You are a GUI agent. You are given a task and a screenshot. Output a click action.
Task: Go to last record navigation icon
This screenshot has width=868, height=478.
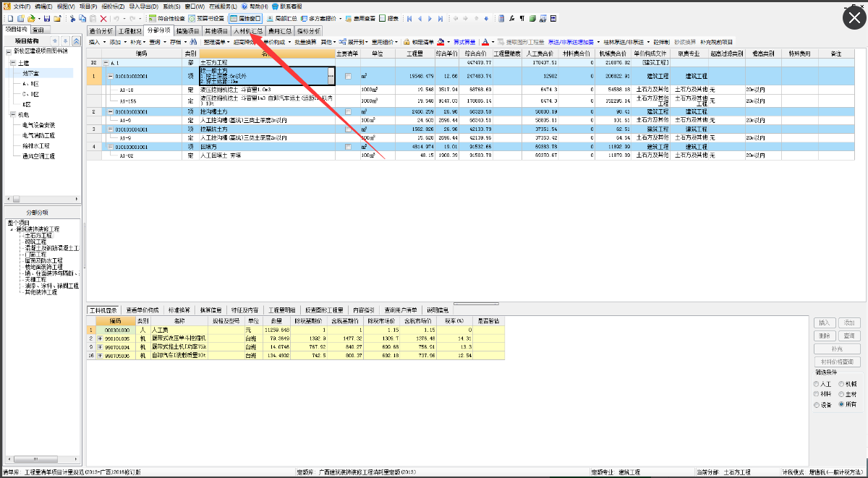point(441,18)
